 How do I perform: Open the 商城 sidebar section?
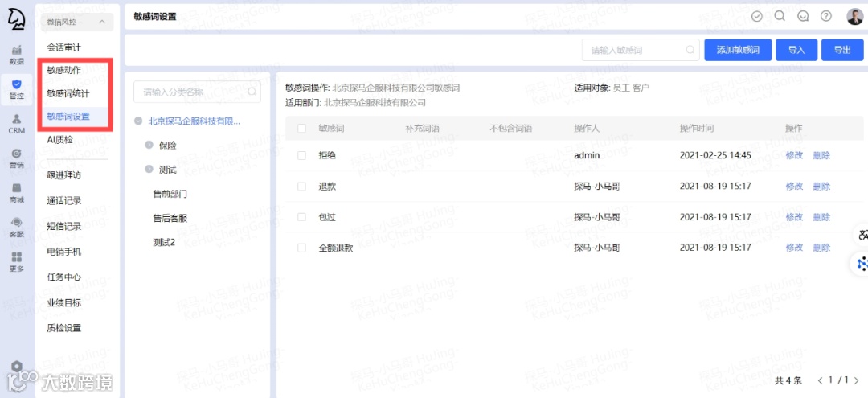tap(17, 193)
